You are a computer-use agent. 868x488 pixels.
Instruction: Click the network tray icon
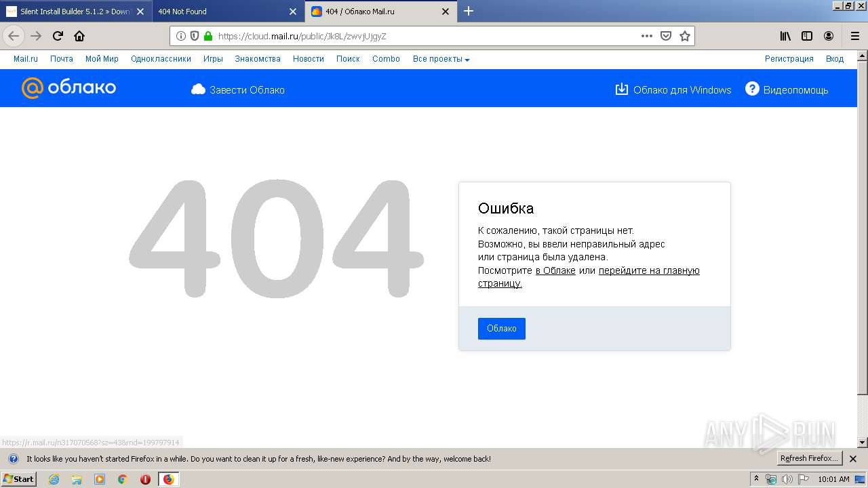[x=771, y=479]
